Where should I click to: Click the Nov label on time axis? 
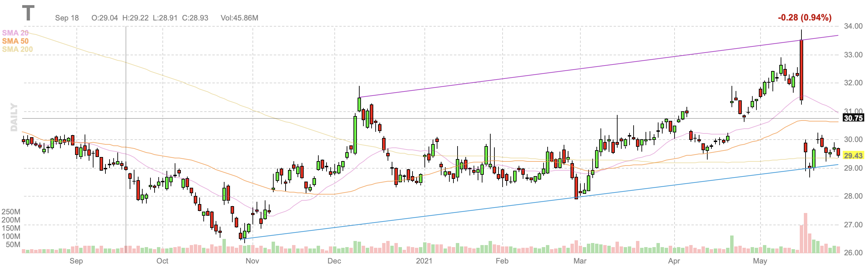coord(252,261)
